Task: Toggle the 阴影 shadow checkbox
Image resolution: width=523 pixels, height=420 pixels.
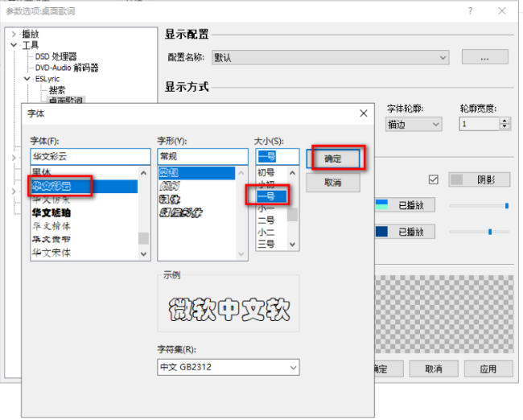Action: click(434, 179)
